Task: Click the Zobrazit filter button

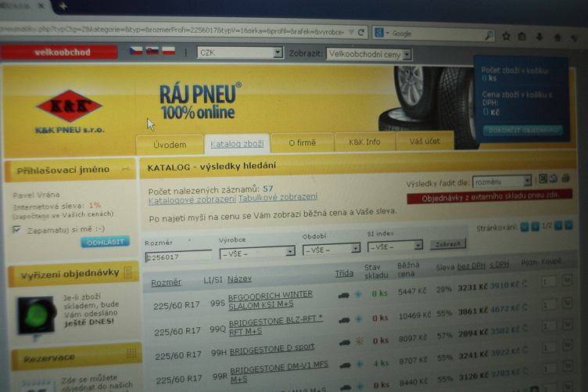Action: [x=448, y=244]
